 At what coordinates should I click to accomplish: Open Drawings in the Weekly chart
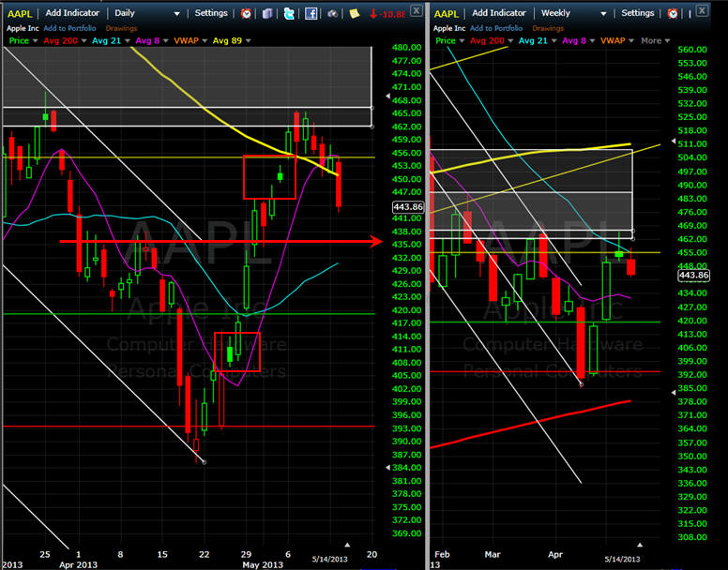pos(548,28)
